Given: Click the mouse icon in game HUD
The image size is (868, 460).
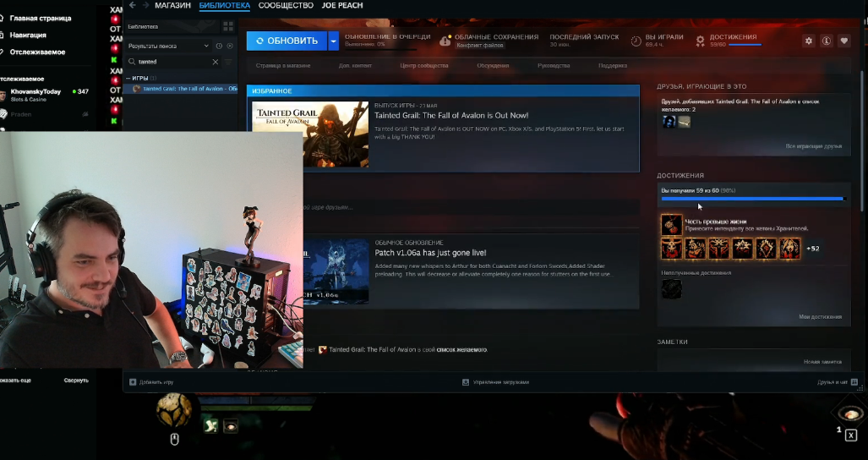Looking at the screenshot, I should point(174,440).
